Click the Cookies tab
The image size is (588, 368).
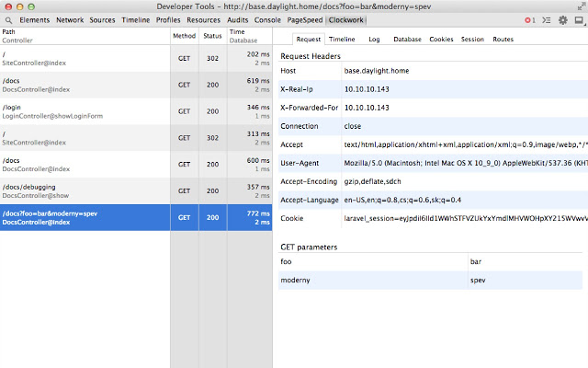click(x=441, y=39)
